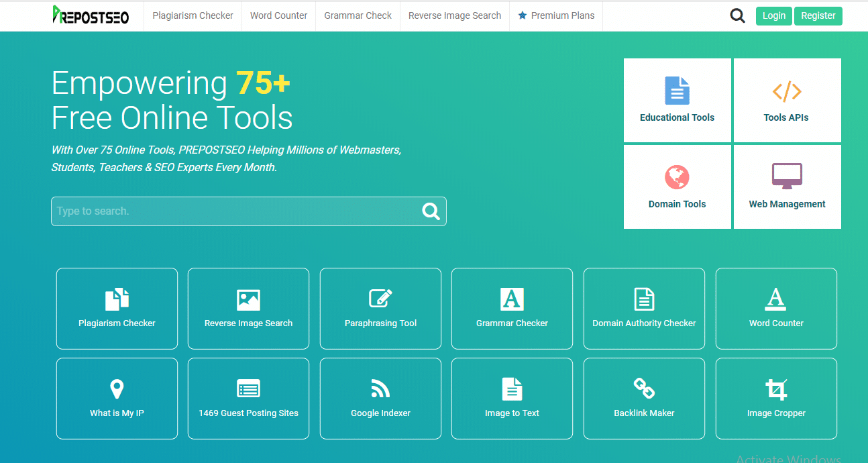The height and width of the screenshot is (463, 868).
Task: Click the PREPOSTSEO logo
Action: (91, 15)
